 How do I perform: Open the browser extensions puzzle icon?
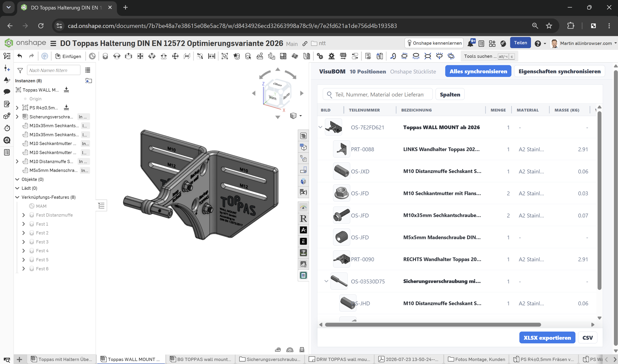tap(571, 26)
